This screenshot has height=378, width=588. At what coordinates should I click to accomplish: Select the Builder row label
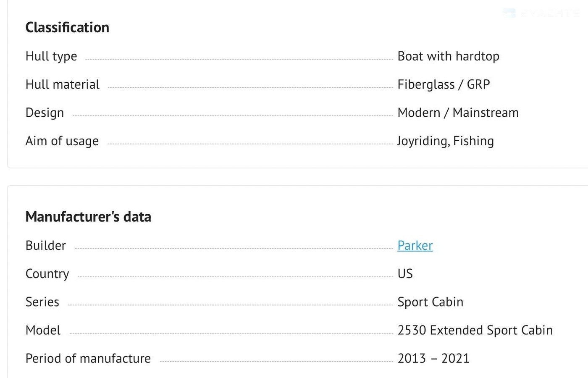coord(46,246)
